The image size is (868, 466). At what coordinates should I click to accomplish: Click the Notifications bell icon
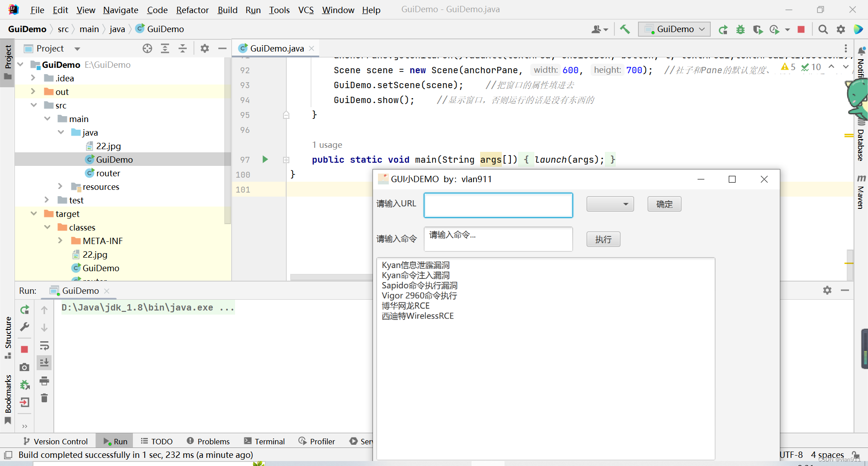point(862,51)
